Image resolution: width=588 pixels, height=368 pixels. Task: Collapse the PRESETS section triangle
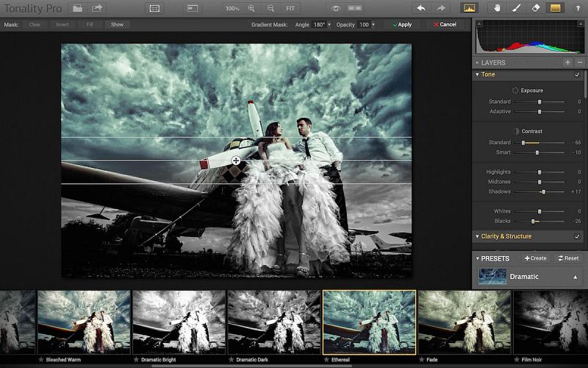tap(478, 258)
